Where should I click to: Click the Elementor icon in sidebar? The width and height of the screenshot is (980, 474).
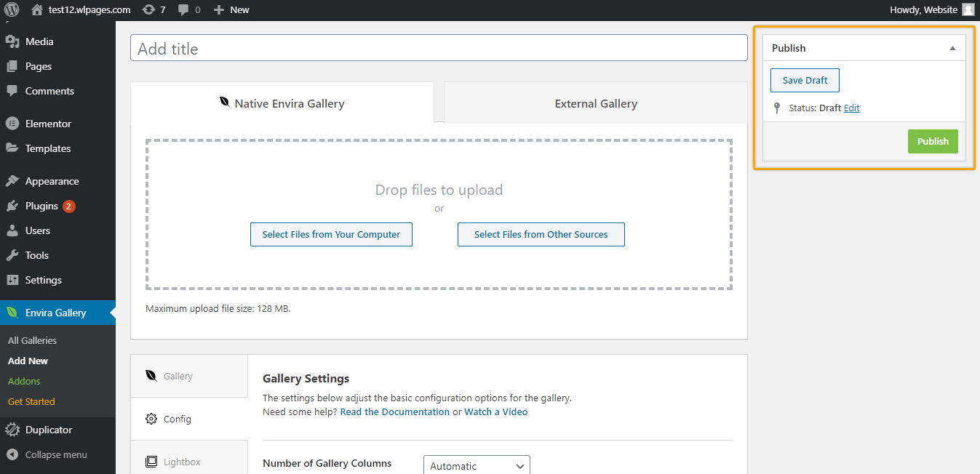(12, 124)
